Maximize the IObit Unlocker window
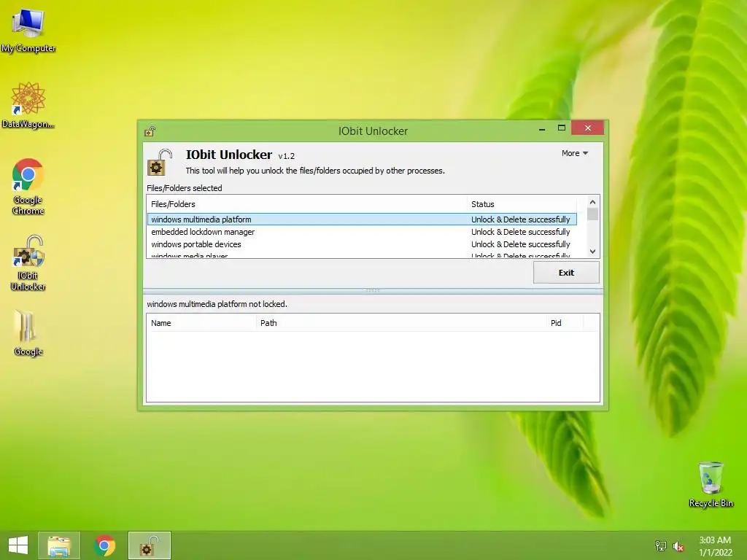The height and width of the screenshot is (560, 747). coord(562,128)
